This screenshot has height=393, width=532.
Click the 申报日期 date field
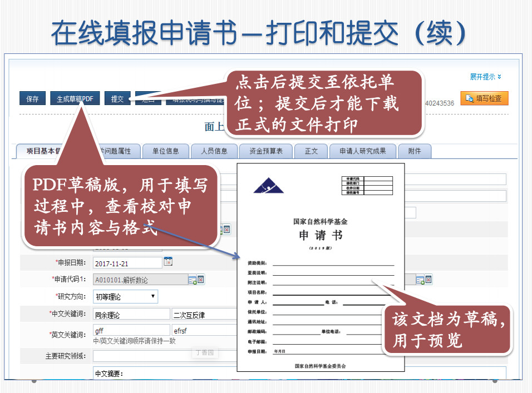127,263
